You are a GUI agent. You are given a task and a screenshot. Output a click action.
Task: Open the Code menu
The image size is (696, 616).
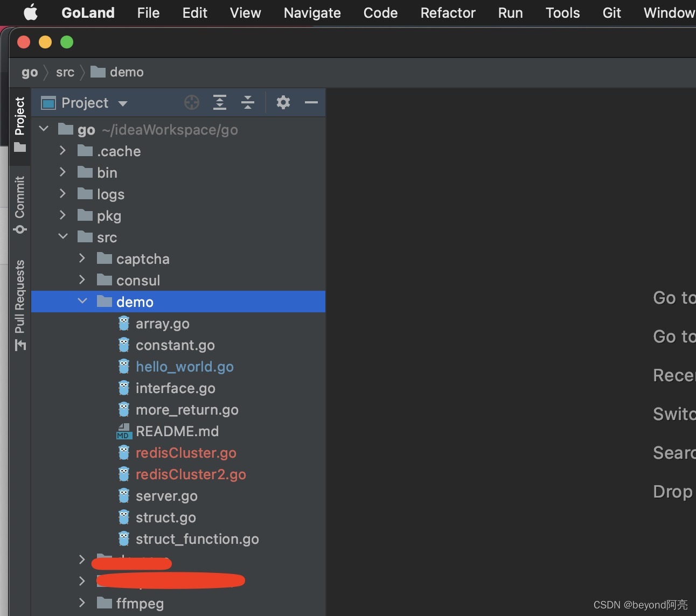[380, 12]
